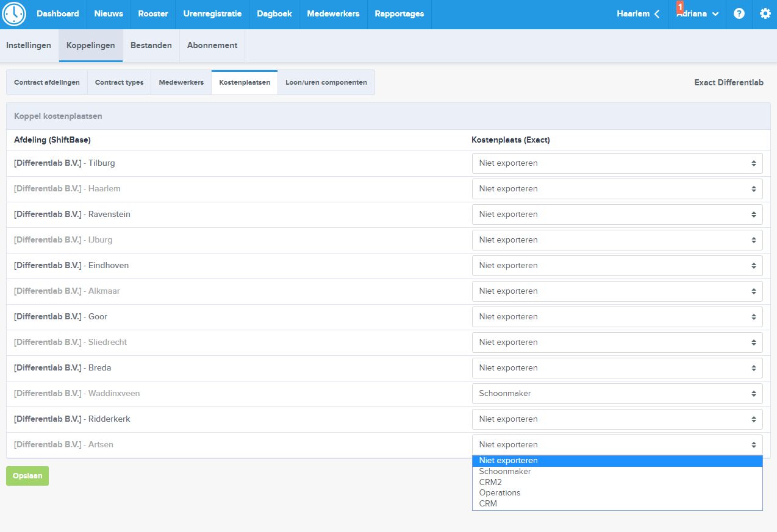The height and width of the screenshot is (532, 777).
Task: Select Operations in the open list
Action: pyautogui.click(x=617, y=493)
